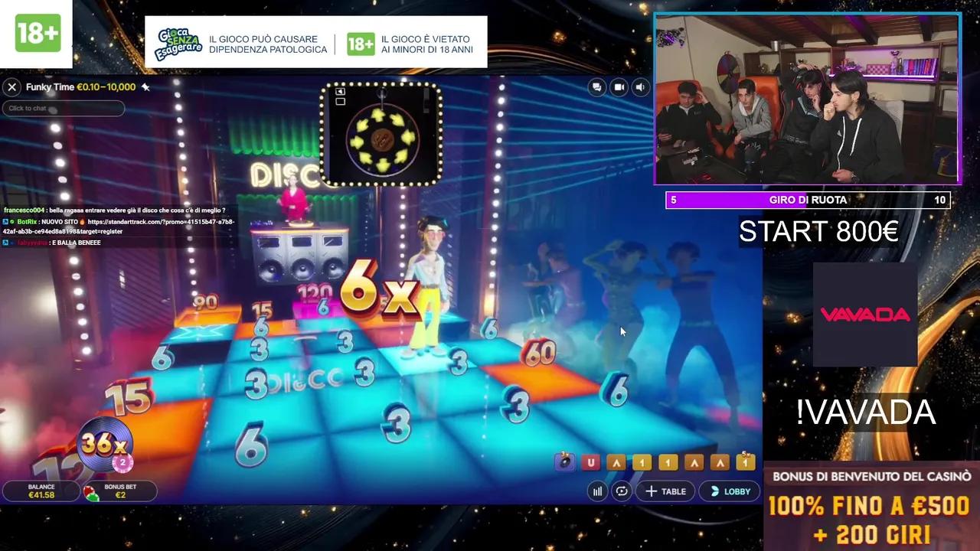
Task: Open game statistics with bar chart icon
Action: point(597,491)
